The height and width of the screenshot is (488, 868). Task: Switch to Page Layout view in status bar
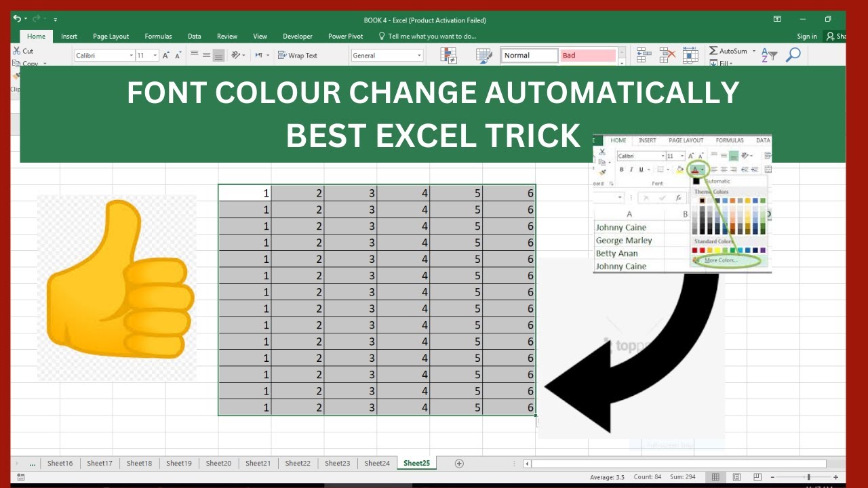[x=736, y=477]
